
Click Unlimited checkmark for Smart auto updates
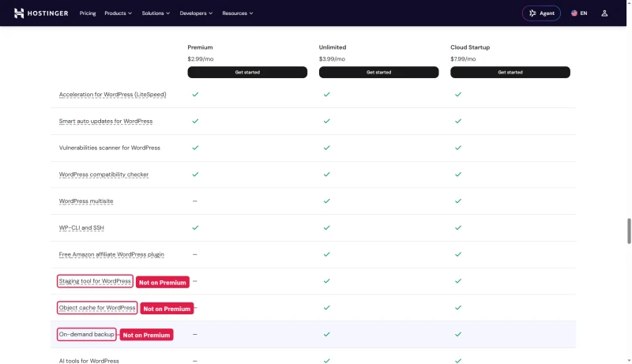click(326, 121)
